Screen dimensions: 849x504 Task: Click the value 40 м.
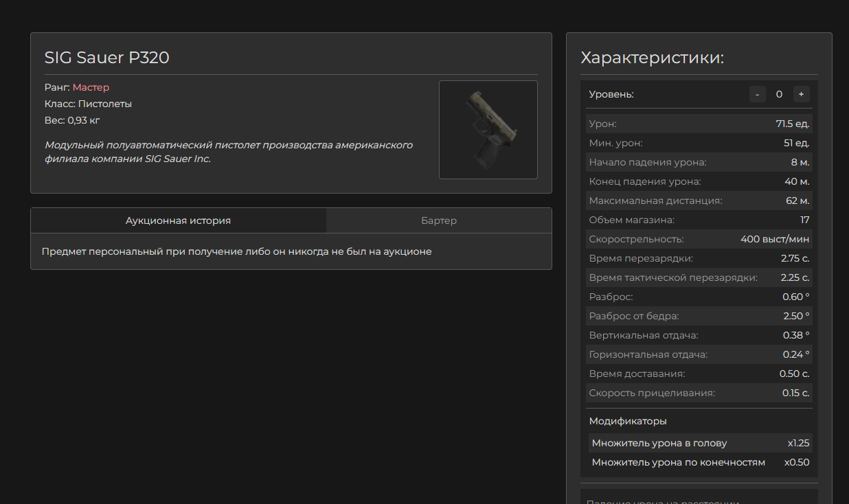pyautogui.click(x=797, y=181)
